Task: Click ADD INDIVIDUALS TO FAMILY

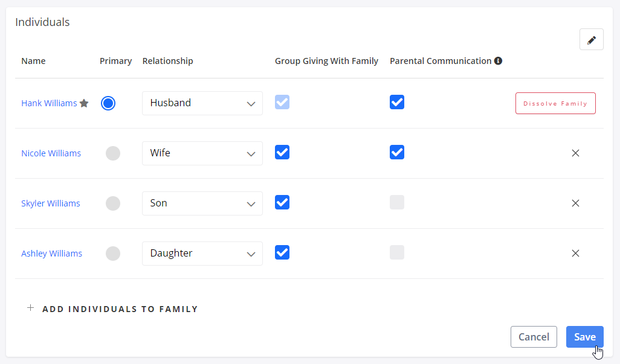Action: tap(120, 308)
